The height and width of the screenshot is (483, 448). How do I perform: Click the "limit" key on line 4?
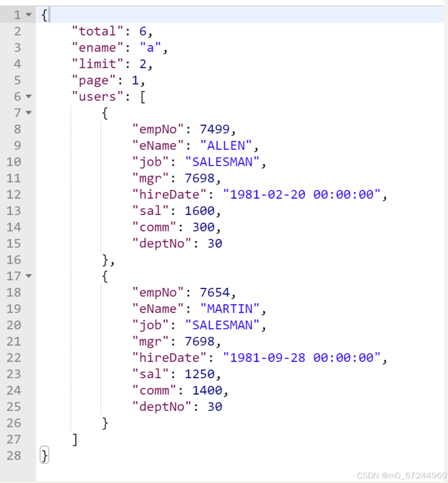[x=98, y=64]
